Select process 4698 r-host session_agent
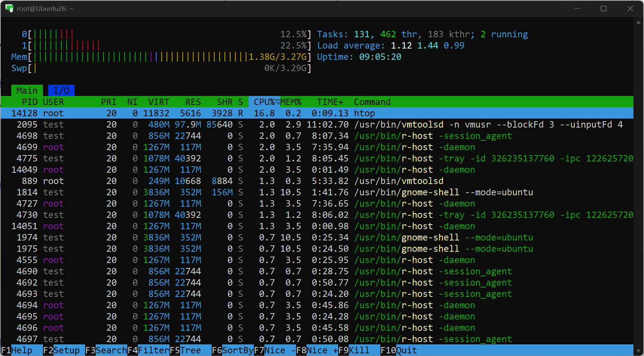 tap(317, 136)
